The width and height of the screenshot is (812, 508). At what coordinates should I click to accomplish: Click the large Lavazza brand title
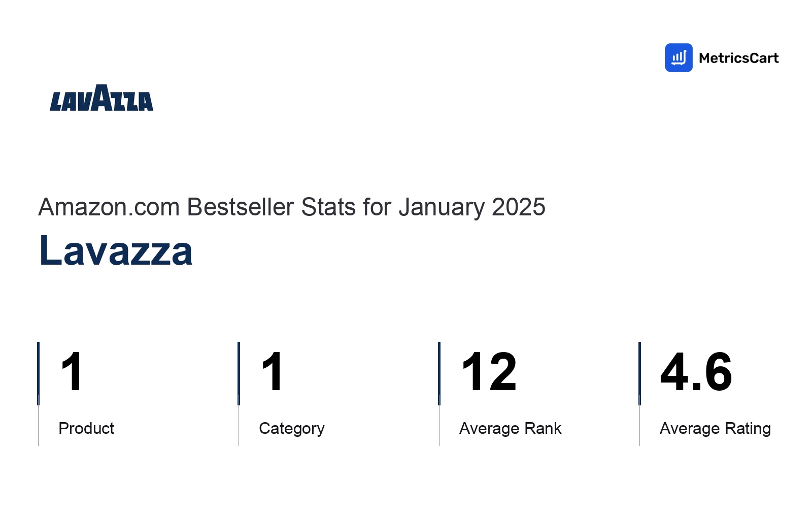116,250
